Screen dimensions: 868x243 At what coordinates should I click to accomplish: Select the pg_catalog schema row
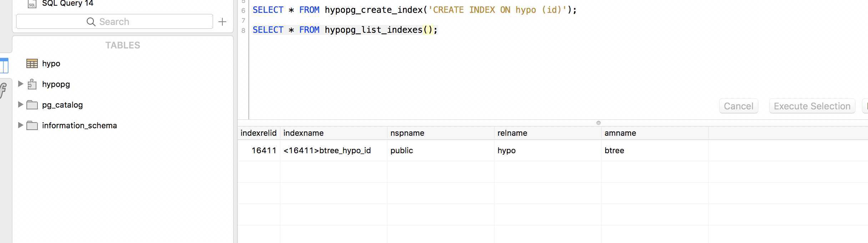click(62, 105)
